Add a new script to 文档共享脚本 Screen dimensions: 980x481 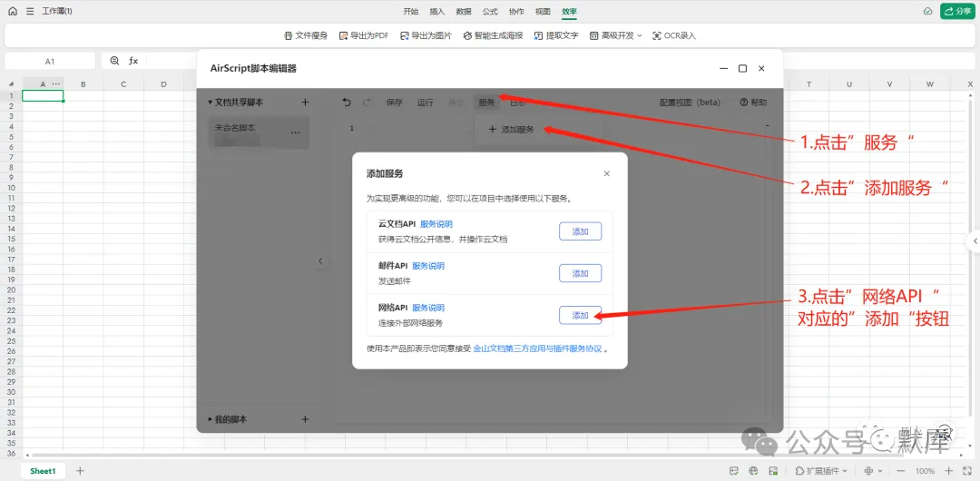click(x=305, y=102)
